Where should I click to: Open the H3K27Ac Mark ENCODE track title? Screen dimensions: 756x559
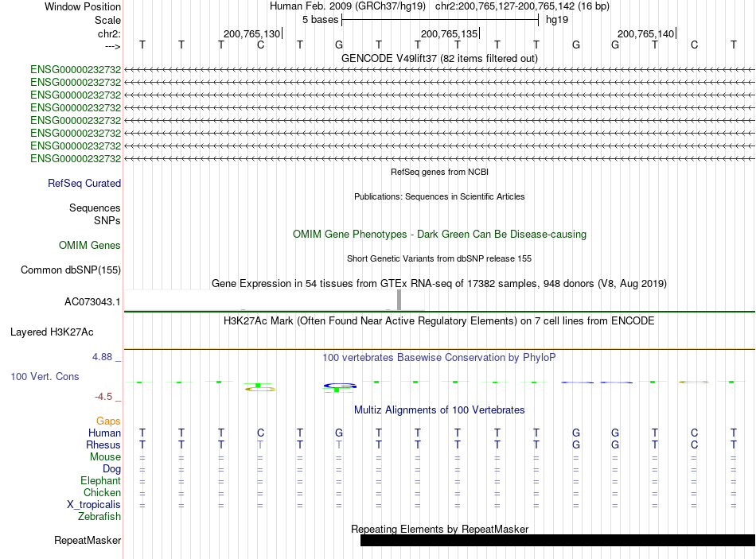(439, 321)
